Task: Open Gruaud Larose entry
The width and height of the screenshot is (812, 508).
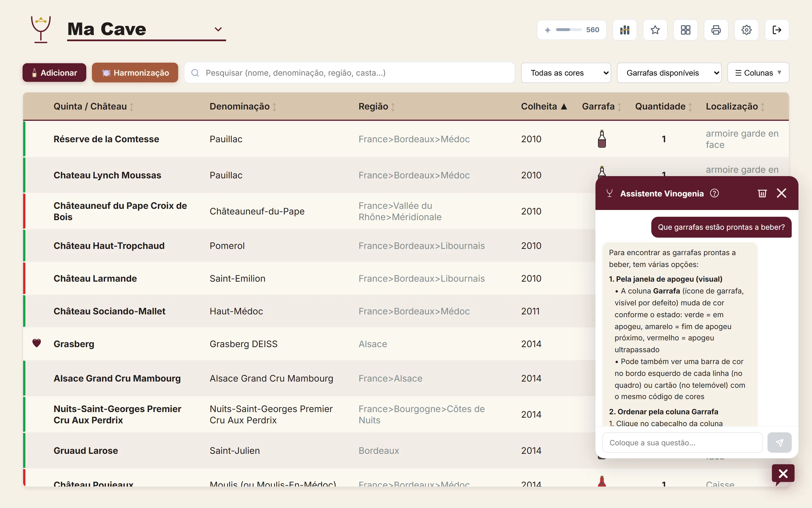Action: pyautogui.click(x=86, y=450)
